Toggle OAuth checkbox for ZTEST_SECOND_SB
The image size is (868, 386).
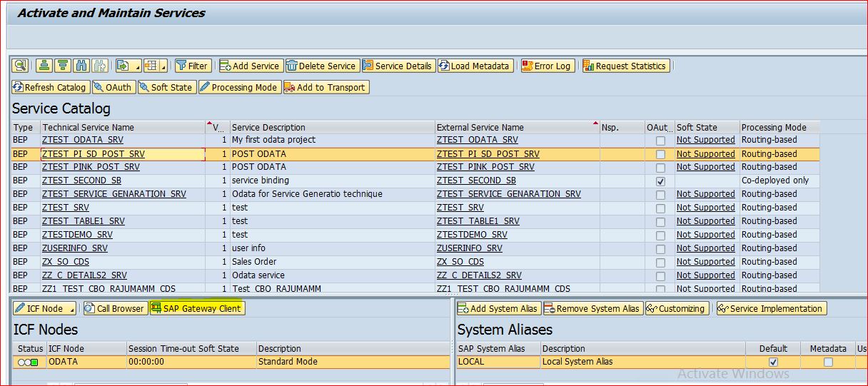(660, 181)
